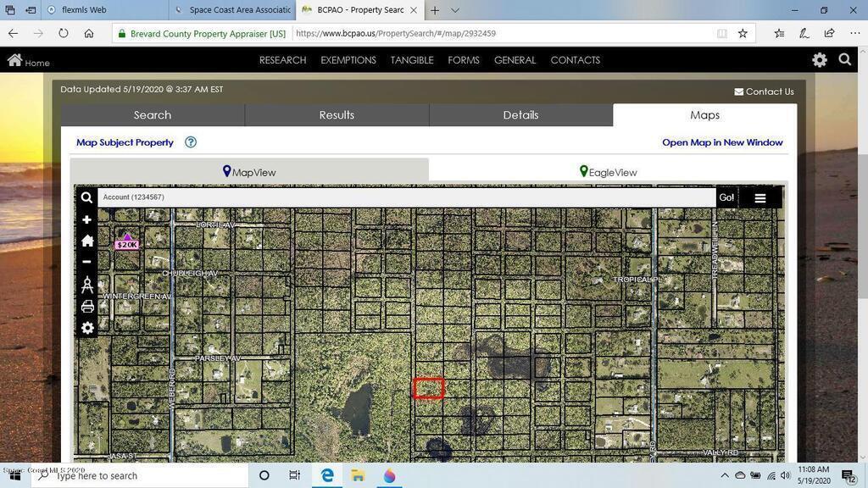
Task: Click the Account search input field
Action: (405, 197)
